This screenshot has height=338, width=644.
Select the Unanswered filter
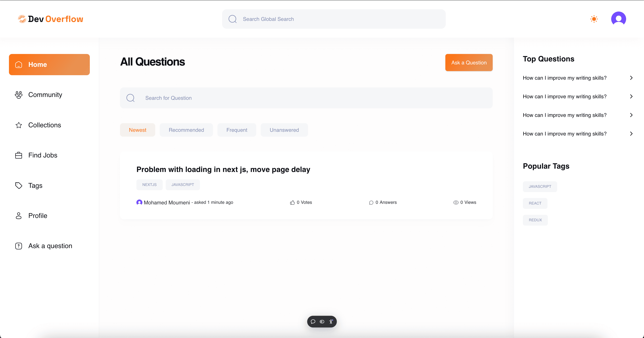284,130
